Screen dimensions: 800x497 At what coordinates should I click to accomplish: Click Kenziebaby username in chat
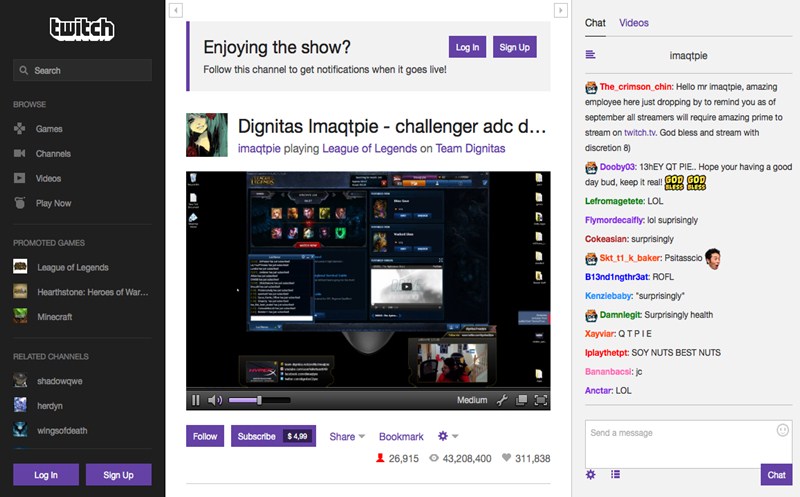608,295
